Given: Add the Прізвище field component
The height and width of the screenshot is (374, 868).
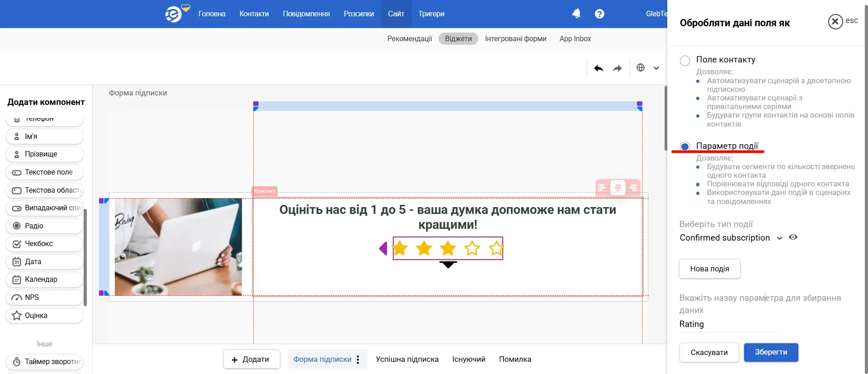Looking at the screenshot, I should [44, 154].
